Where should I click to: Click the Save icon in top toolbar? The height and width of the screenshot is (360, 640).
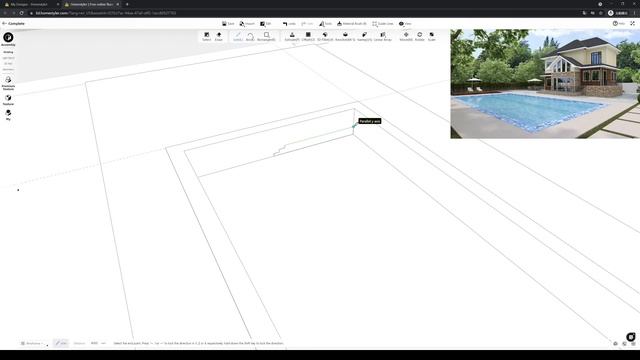(x=228, y=24)
